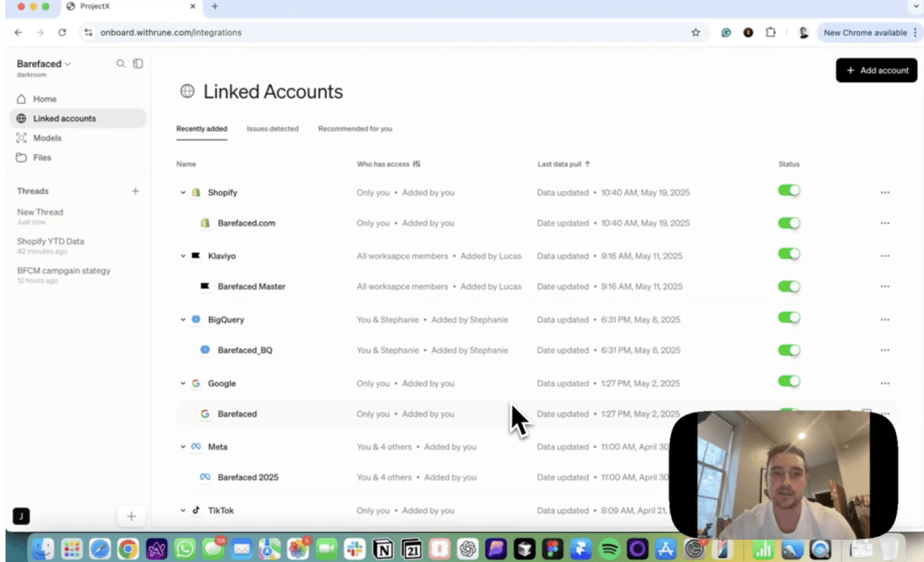Sort by Name column header
Viewport: 924px width, 562px height.
tap(187, 164)
